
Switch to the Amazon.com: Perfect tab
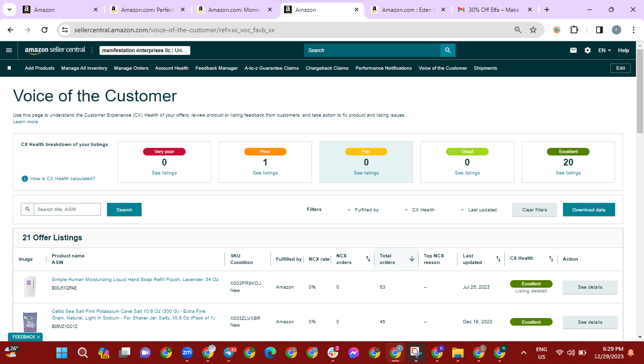point(148,9)
